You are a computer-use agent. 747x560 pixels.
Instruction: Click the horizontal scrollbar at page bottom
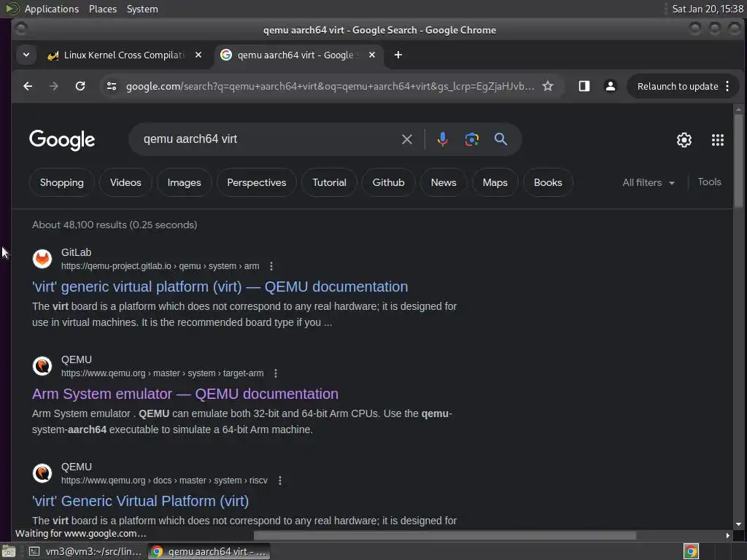click(x=444, y=536)
